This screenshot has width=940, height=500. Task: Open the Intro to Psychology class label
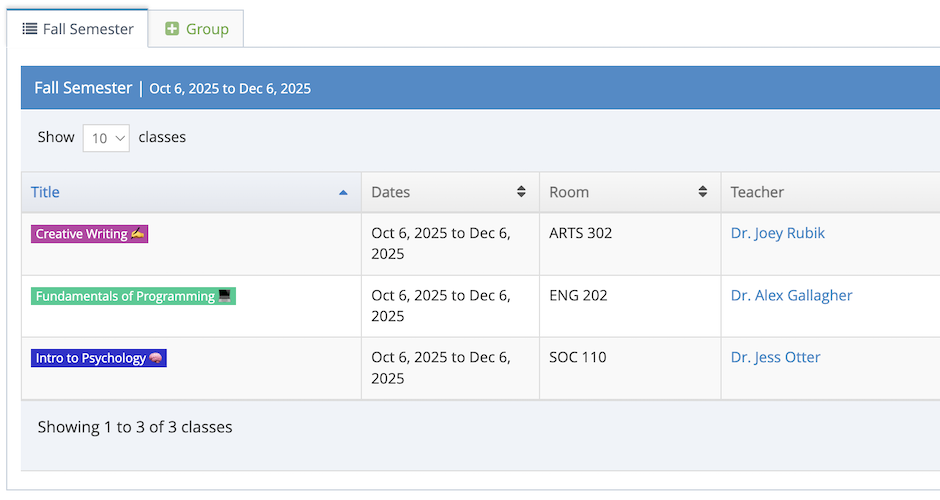[x=90, y=358]
